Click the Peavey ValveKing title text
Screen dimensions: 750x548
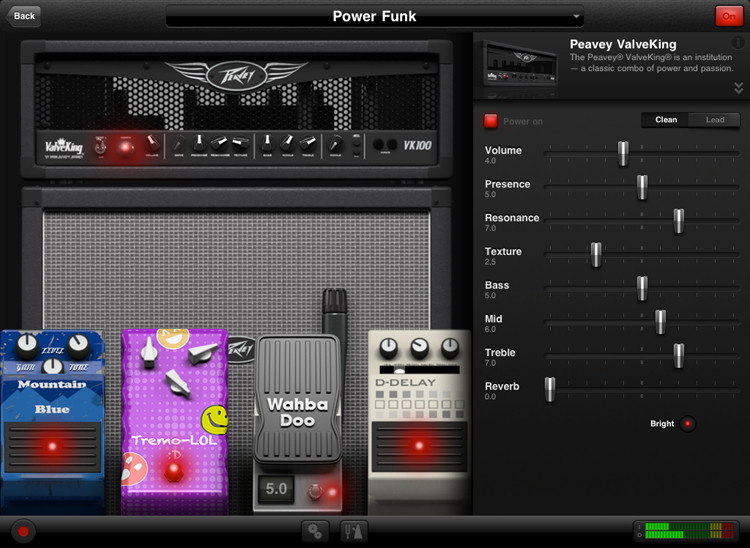coord(623,44)
